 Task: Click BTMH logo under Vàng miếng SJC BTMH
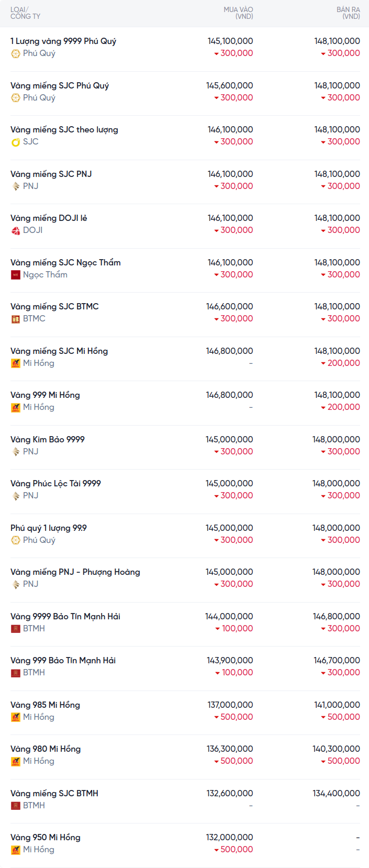click(16, 806)
